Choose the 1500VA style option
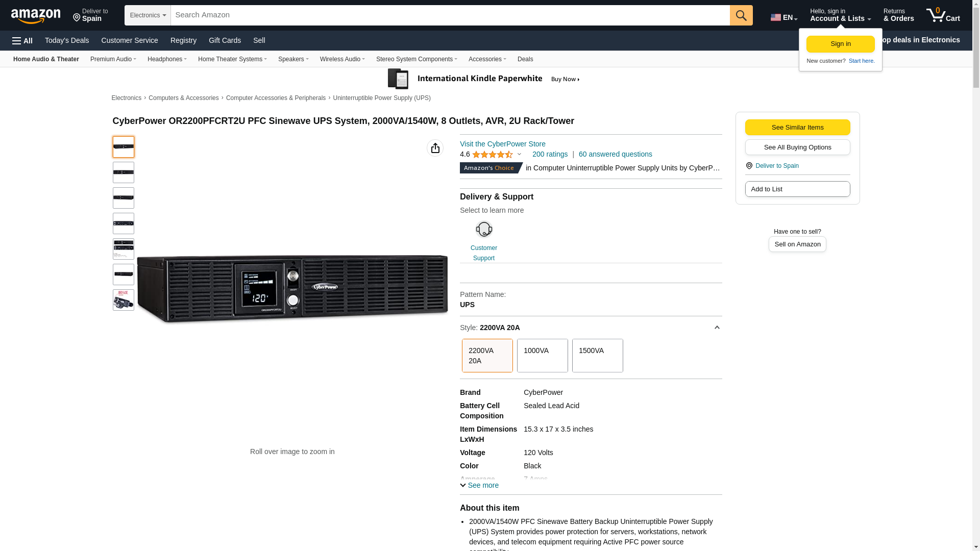980x551 pixels. [x=597, y=356]
